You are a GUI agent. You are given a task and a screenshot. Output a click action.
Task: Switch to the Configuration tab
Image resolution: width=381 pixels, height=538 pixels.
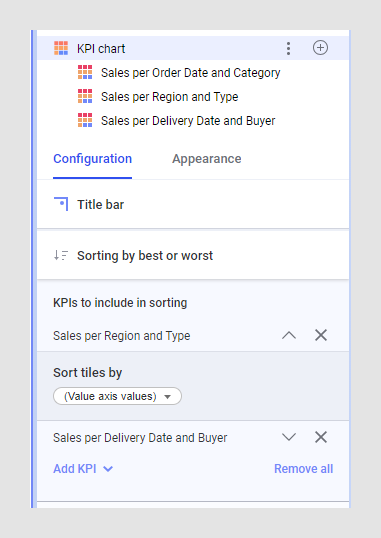pos(92,159)
